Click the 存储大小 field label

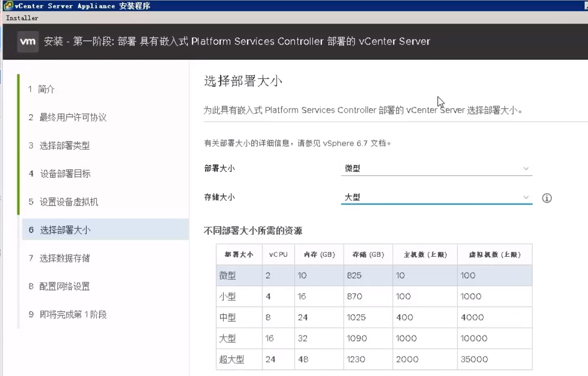[x=219, y=197]
